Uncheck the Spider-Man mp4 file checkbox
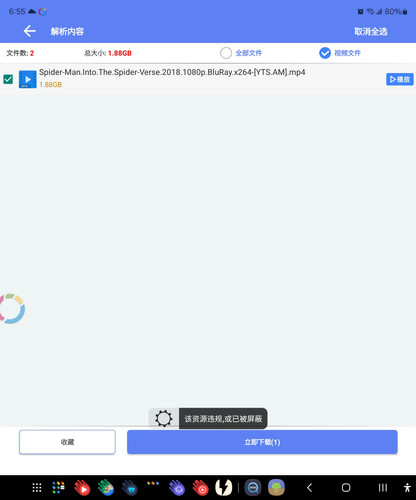 (8, 79)
